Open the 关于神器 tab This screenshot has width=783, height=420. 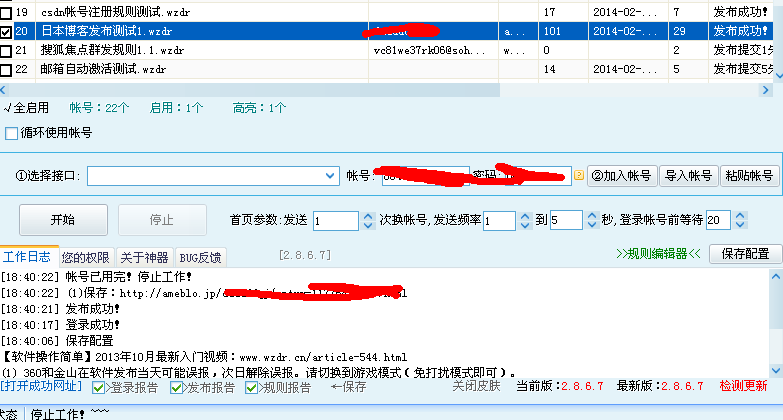[x=144, y=258]
